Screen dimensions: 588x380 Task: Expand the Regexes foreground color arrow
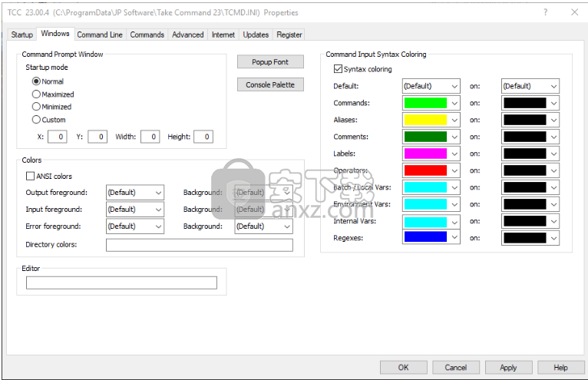pos(454,237)
